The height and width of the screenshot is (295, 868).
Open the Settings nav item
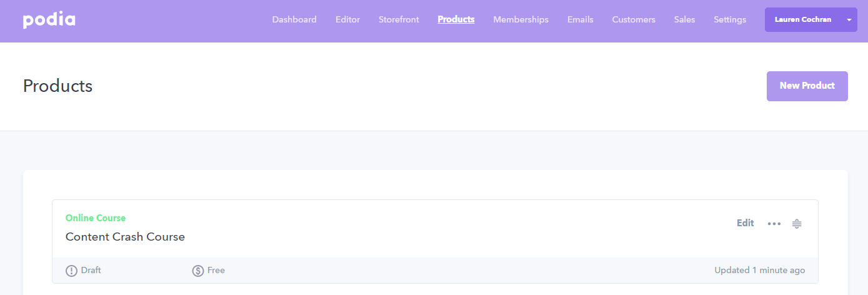click(730, 19)
